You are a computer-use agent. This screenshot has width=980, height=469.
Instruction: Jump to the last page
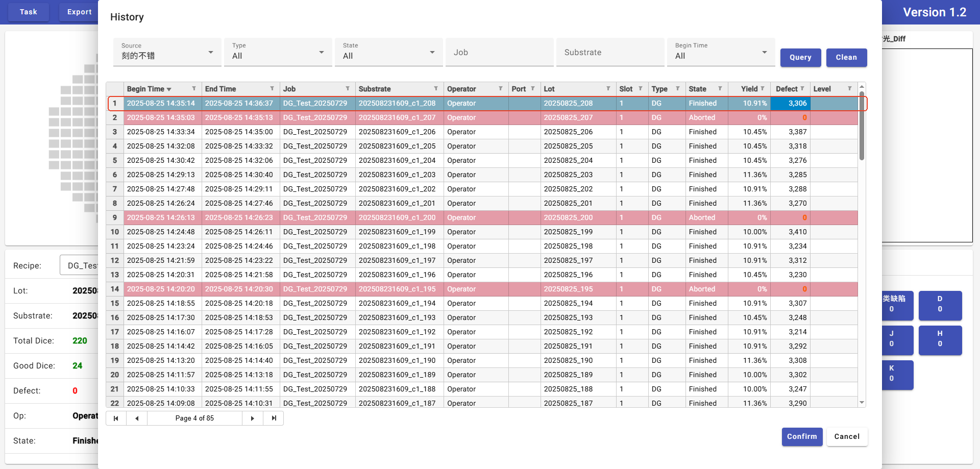point(274,418)
